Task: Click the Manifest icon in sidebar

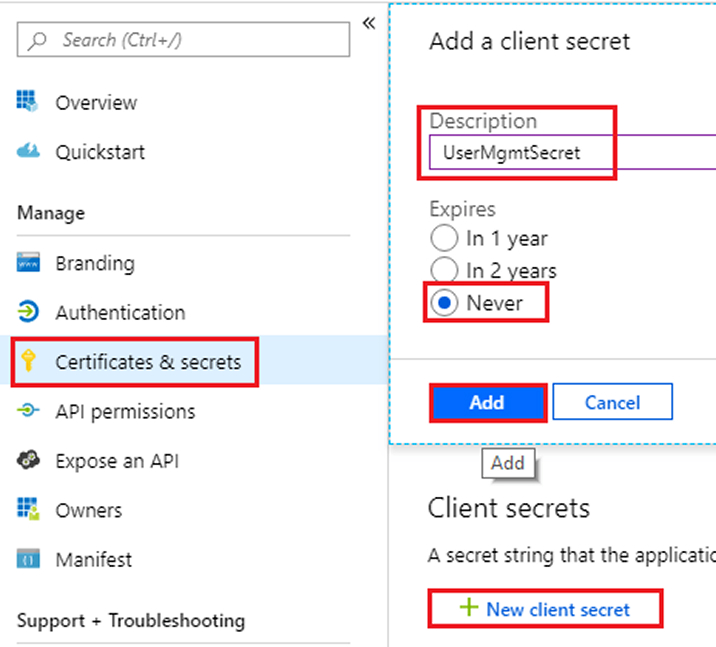Action: tap(28, 558)
